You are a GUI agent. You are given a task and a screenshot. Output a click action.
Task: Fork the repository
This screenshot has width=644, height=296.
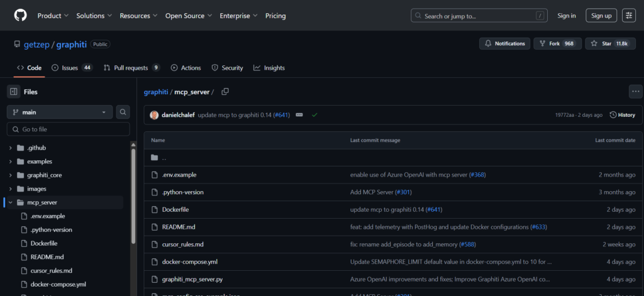(557, 43)
